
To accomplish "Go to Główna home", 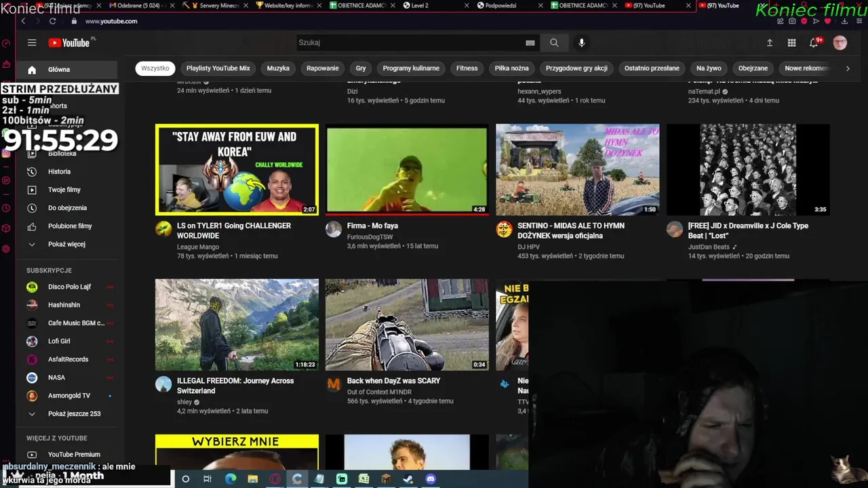I will click(66, 70).
